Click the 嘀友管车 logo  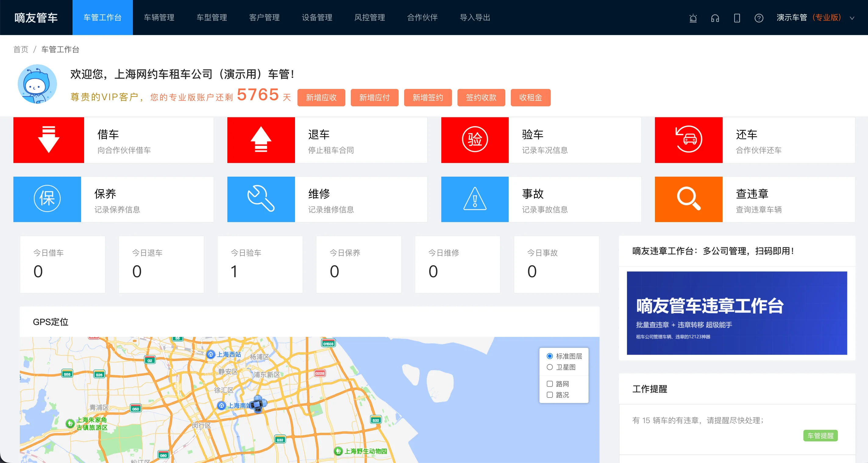point(36,18)
